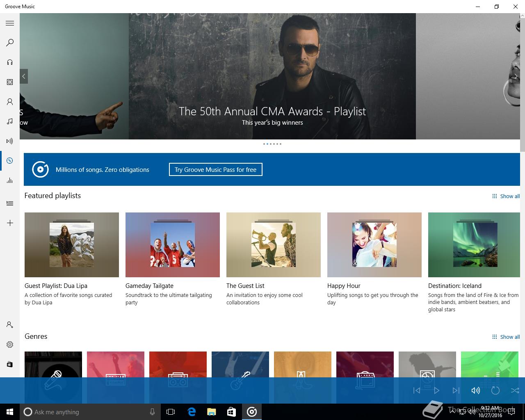Select the turntable genre tile
Screen dimensions: 525x420
tap(427, 377)
